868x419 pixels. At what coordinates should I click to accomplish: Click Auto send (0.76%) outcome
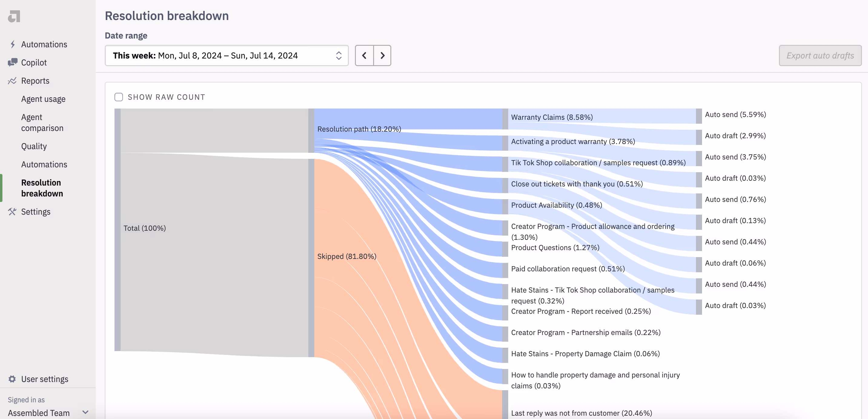click(735, 199)
